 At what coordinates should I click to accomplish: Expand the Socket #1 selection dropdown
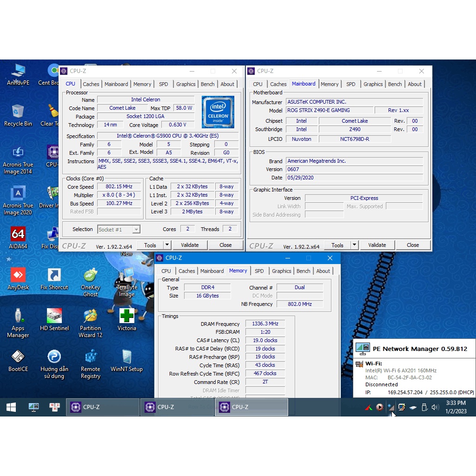pyautogui.click(x=136, y=230)
